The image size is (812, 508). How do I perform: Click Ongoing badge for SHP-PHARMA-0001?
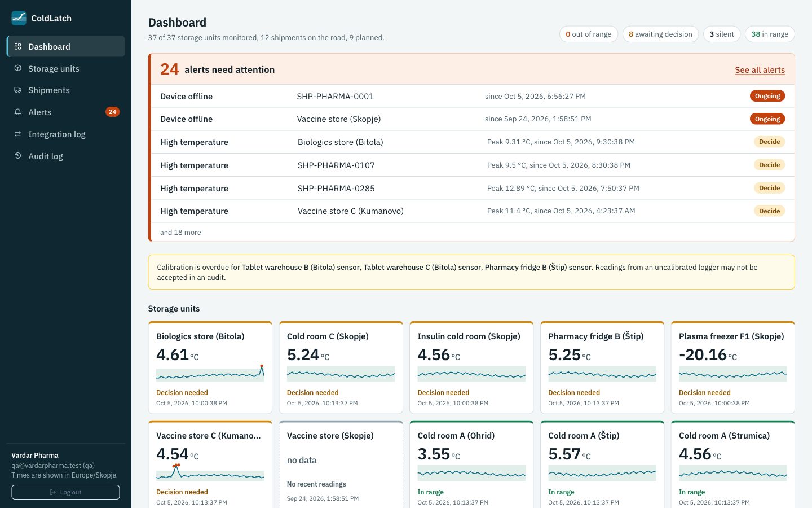point(767,96)
